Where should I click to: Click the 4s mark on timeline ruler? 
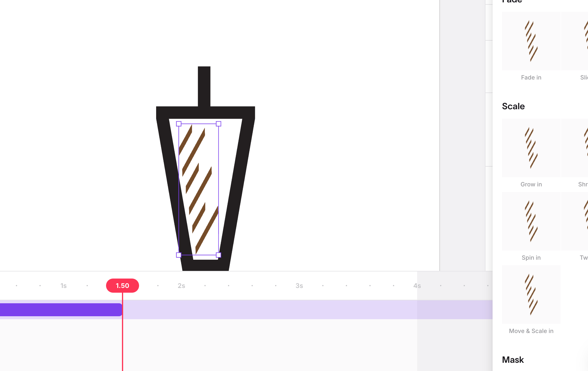click(x=417, y=286)
